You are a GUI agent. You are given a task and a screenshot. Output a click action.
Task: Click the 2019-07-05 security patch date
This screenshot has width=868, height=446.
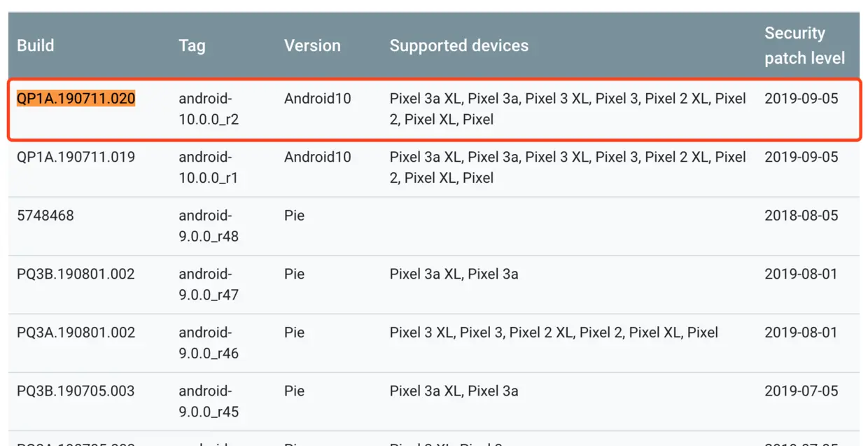pyautogui.click(x=801, y=391)
